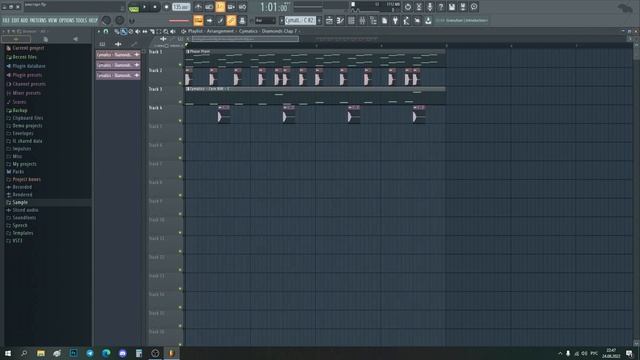Select the first Cymatics - Diamonds clip in picker
Viewport: 640px width, 360px height.
click(x=118, y=55)
